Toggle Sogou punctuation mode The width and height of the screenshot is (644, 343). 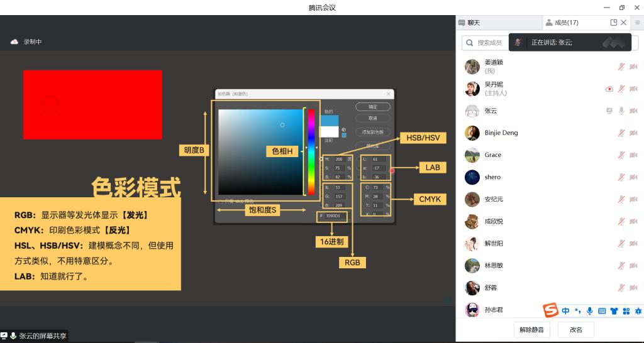click(578, 311)
